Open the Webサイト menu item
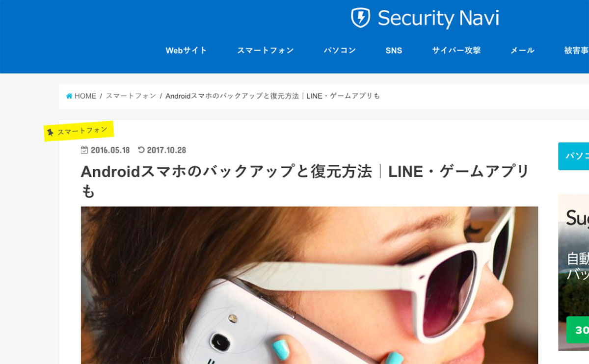Screen dimensions: 589x364 click(x=186, y=51)
